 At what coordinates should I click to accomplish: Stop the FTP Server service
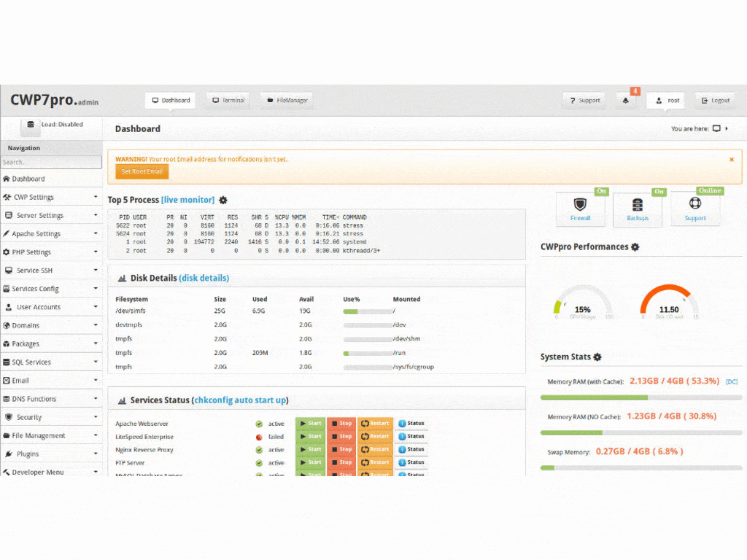click(341, 462)
